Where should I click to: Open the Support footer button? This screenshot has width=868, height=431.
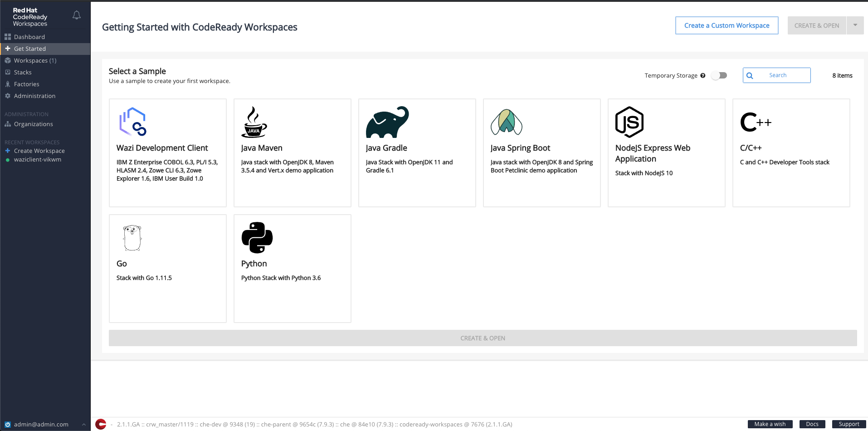(x=849, y=424)
